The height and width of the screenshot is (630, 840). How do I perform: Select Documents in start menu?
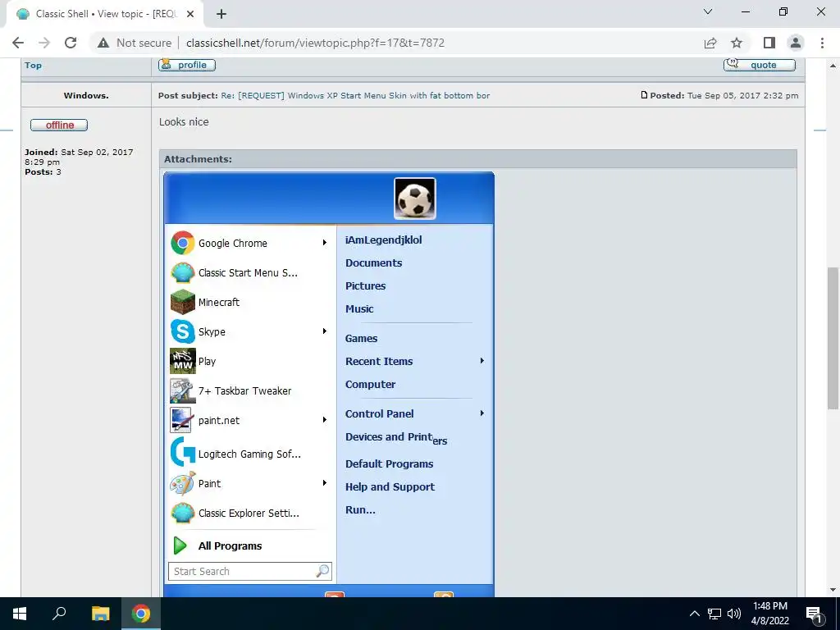(373, 263)
